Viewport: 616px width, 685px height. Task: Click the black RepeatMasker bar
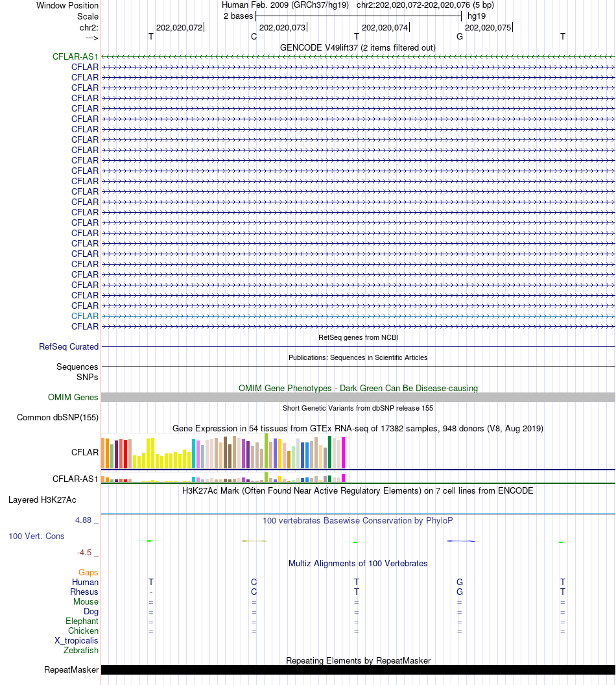coord(358,669)
